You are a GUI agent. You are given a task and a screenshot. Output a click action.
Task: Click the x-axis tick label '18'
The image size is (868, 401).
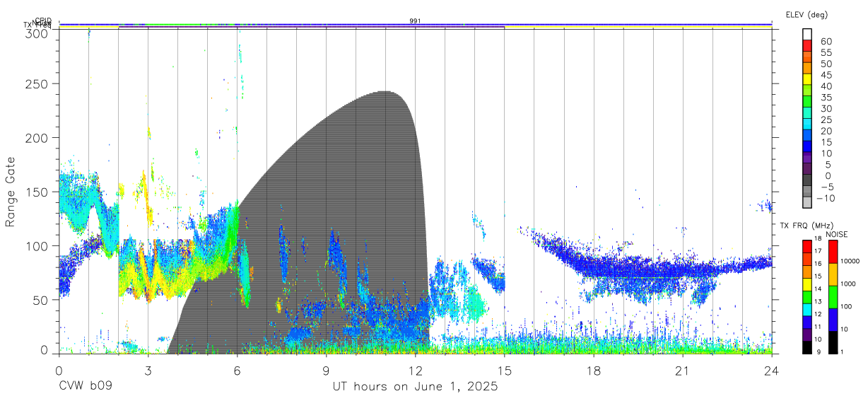(x=594, y=371)
